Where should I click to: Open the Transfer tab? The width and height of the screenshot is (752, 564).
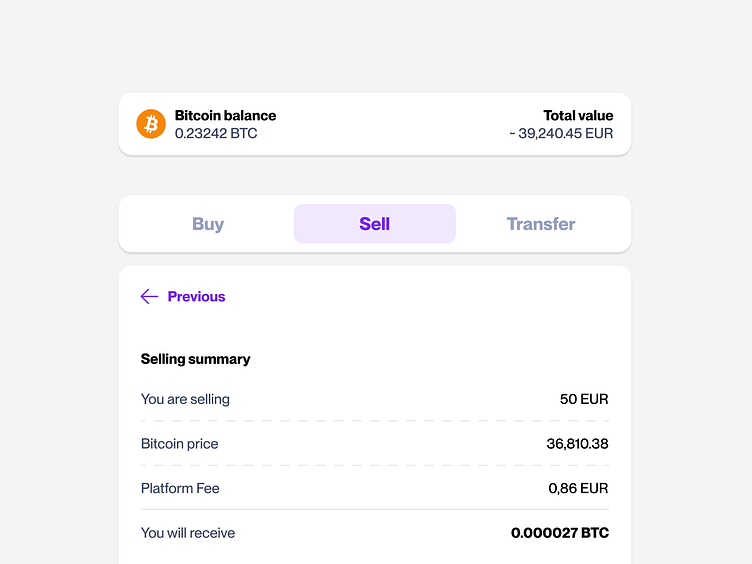541,224
